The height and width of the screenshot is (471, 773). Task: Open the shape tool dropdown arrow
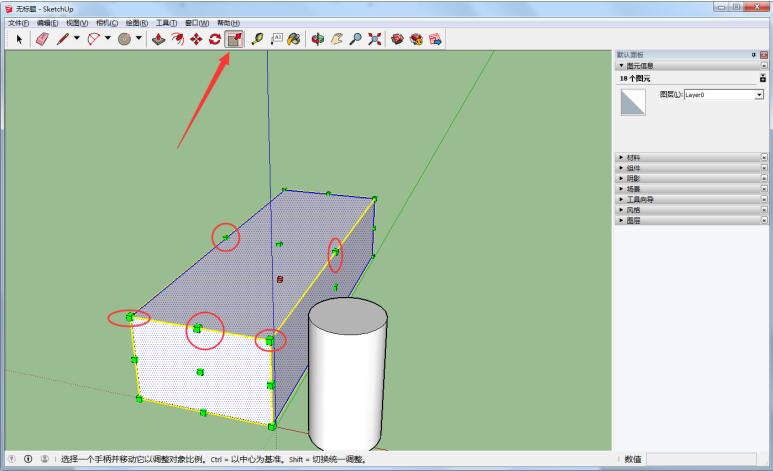[x=139, y=39]
